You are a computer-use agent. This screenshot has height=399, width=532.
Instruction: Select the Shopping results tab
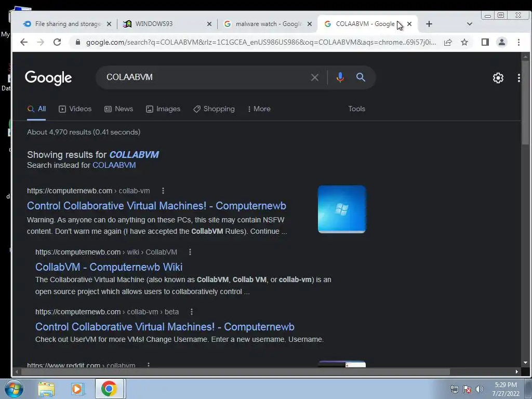point(214,109)
